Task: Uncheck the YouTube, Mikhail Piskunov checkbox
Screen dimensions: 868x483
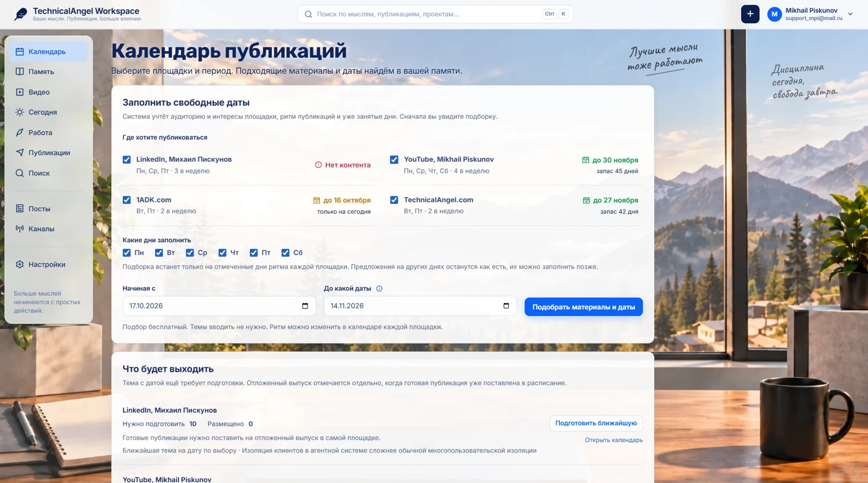Action: pos(394,160)
